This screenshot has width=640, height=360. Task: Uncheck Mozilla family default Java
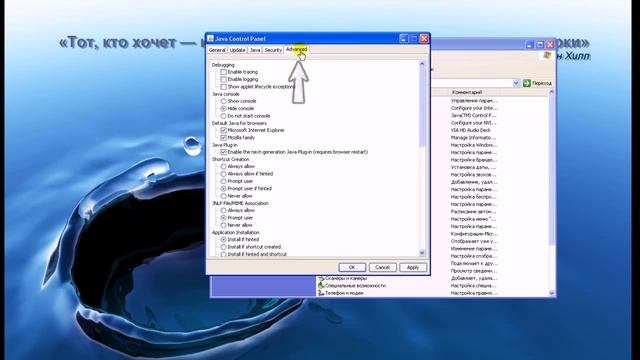tap(223, 138)
